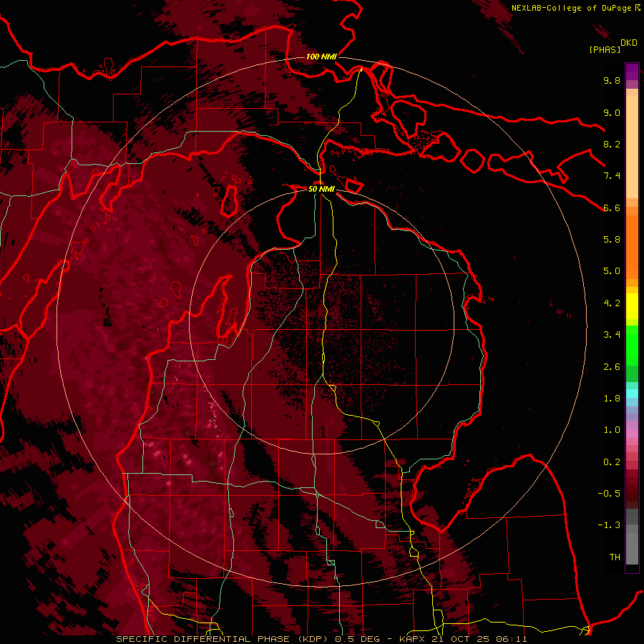
Task: Click the 8.2 legend value
Action: tap(612, 144)
